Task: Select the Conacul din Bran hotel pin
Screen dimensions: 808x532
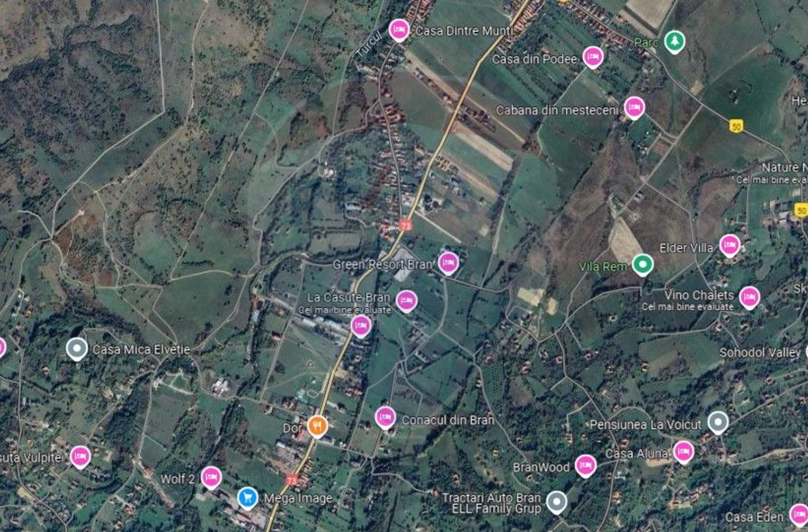Action: click(x=385, y=418)
